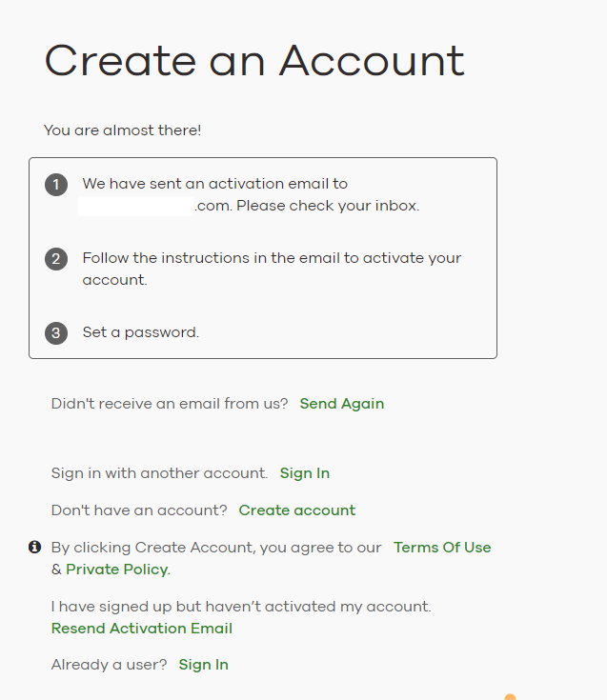Click the "Create an Account" heading
Image resolution: width=607 pixels, height=700 pixels.
click(254, 62)
